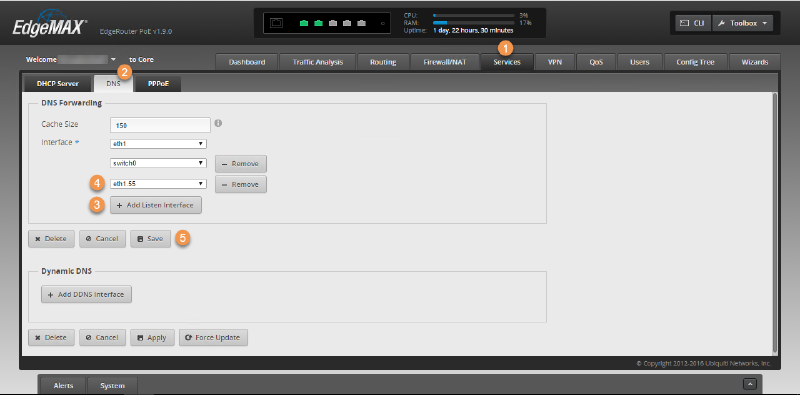The height and width of the screenshot is (395, 800).
Task: Cancel Dynamic DNS changes
Action: point(102,337)
